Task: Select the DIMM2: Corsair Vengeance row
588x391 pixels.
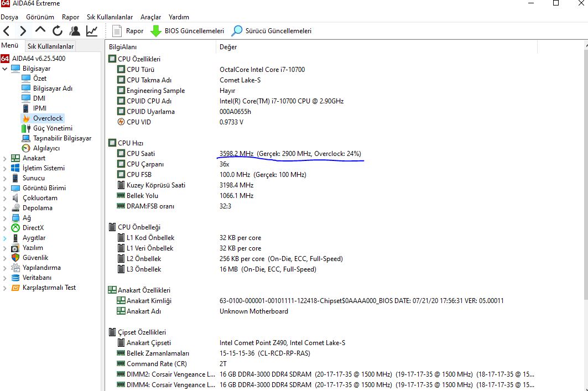Action: [170, 374]
